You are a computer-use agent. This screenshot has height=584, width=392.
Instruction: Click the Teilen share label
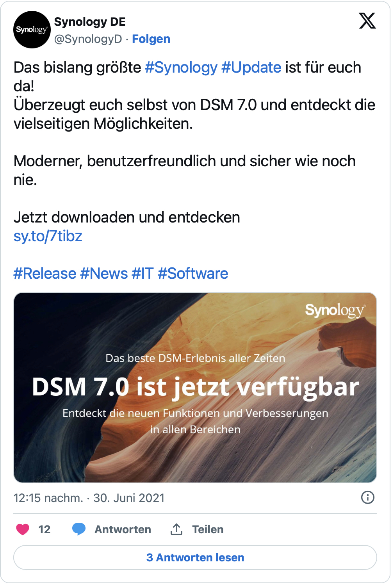pos(208,529)
